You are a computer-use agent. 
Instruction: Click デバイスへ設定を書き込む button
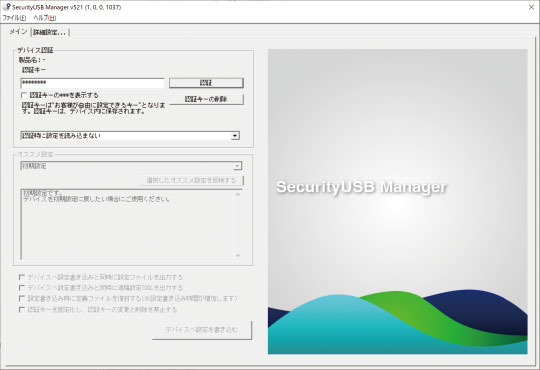(x=202, y=330)
